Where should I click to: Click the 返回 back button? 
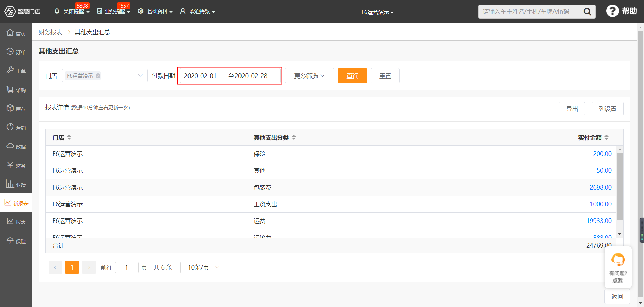pos(617,297)
